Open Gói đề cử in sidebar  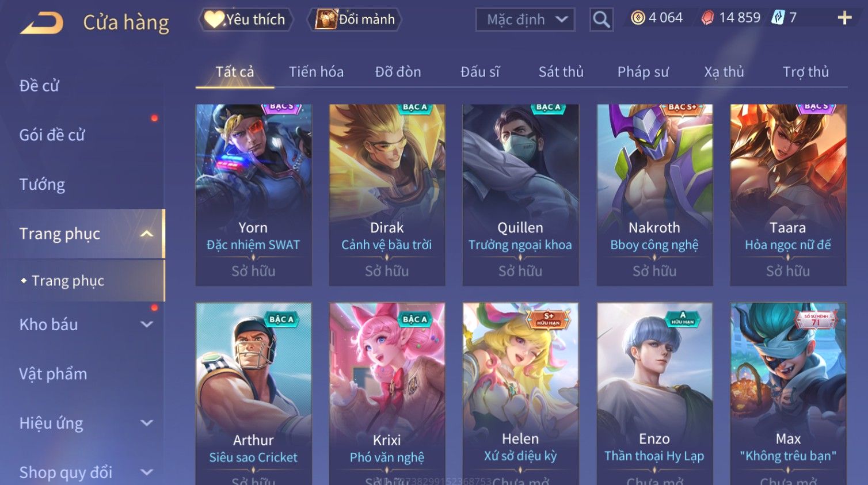52,135
